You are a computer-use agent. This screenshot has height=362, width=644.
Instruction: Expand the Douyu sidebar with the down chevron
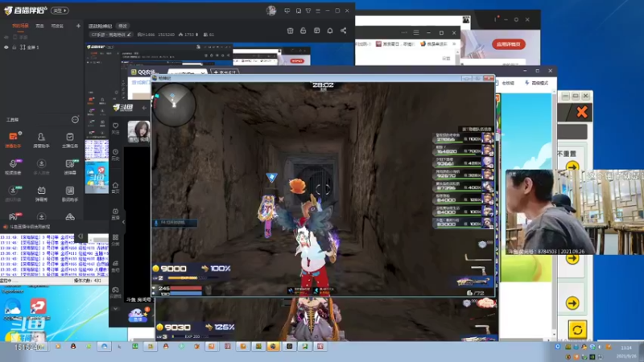pyautogui.click(x=115, y=309)
